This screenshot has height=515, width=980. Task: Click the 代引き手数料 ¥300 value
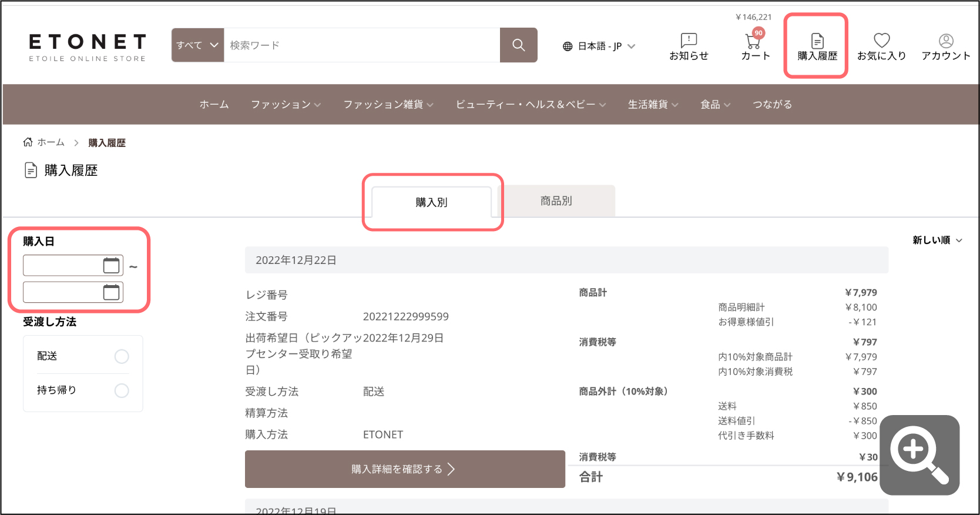pyautogui.click(x=865, y=435)
